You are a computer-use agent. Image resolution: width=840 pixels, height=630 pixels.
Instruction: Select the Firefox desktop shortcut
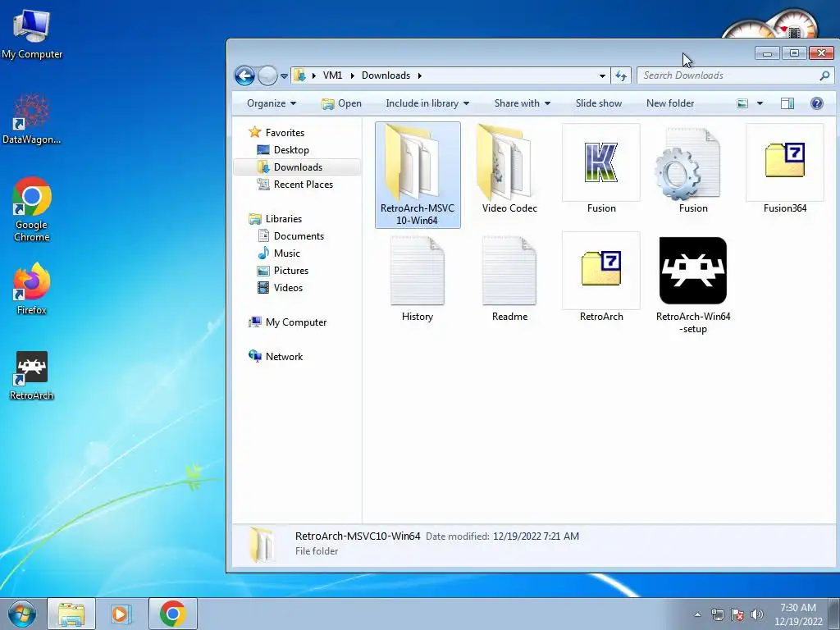[32, 289]
